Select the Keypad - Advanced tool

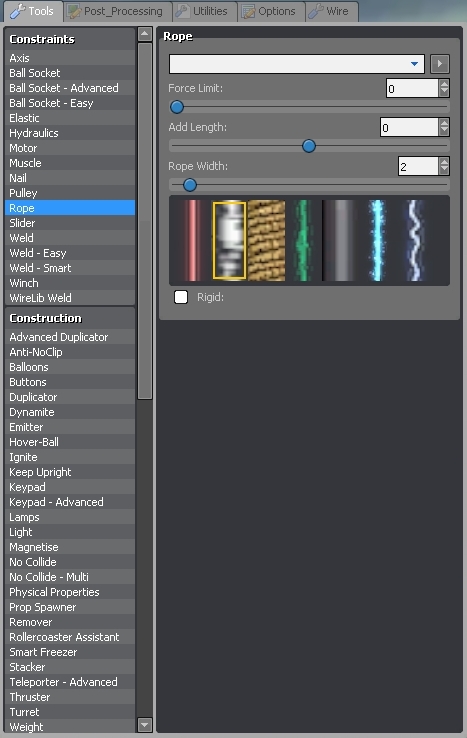click(x=70, y=502)
